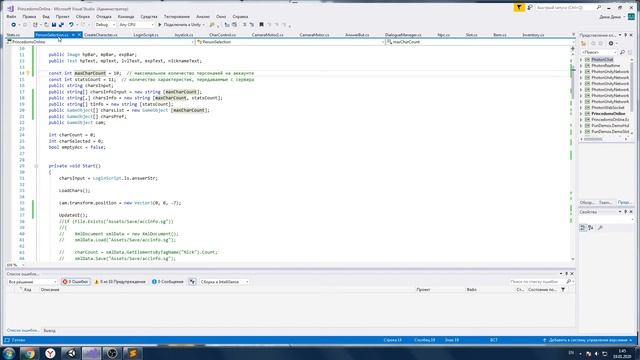Open the editor zoom percentage dropdown
Image resolution: width=640 pixels, height=360 pixels.
pyautogui.click(x=16, y=265)
